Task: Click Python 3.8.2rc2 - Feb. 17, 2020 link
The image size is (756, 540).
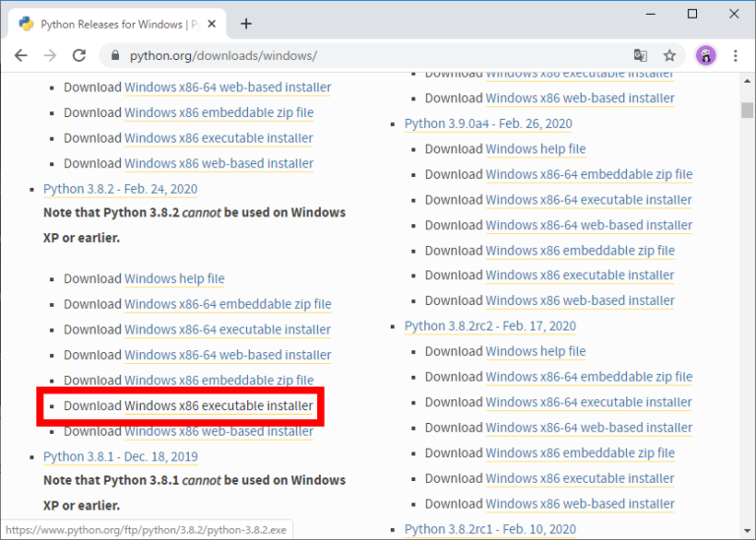Action: click(x=490, y=326)
